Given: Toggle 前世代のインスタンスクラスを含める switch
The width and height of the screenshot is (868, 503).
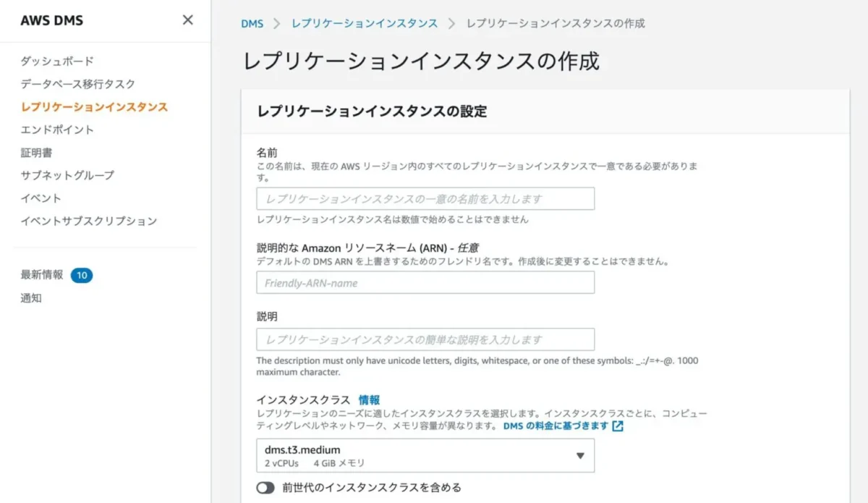Looking at the screenshot, I should 265,488.
